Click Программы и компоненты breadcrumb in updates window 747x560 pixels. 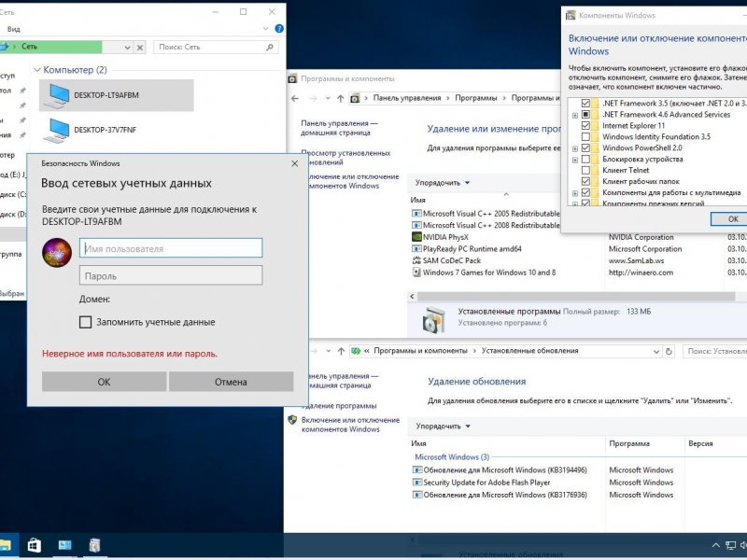tap(421, 351)
